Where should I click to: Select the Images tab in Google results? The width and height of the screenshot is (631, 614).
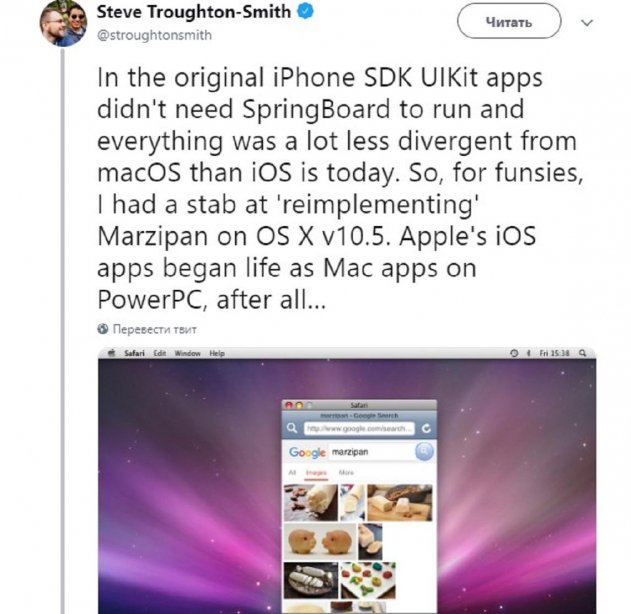click(x=316, y=473)
